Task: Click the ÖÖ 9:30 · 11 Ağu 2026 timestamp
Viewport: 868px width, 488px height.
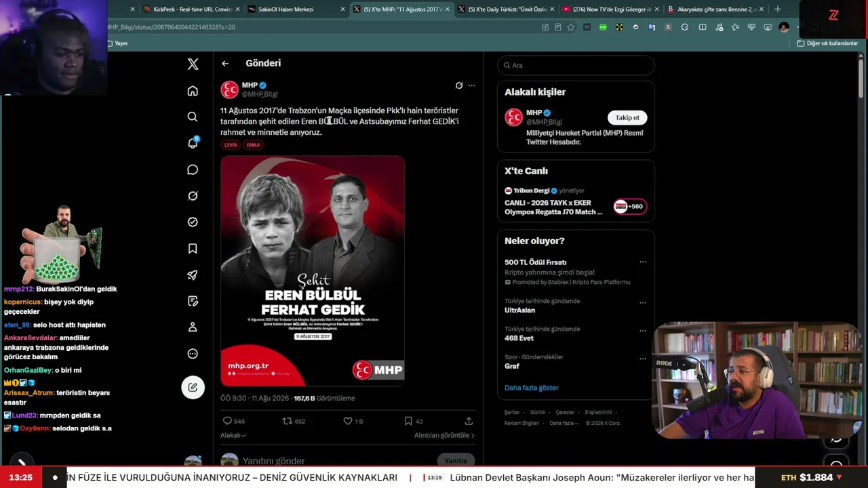Action: [x=254, y=398]
